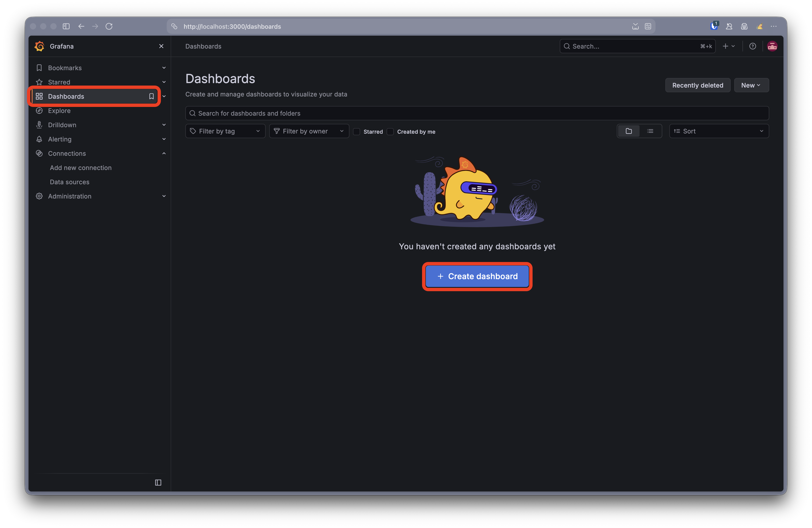Click the browser address bar URL
Viewport: 812px width, 528px height.
(x=232, y=26)
